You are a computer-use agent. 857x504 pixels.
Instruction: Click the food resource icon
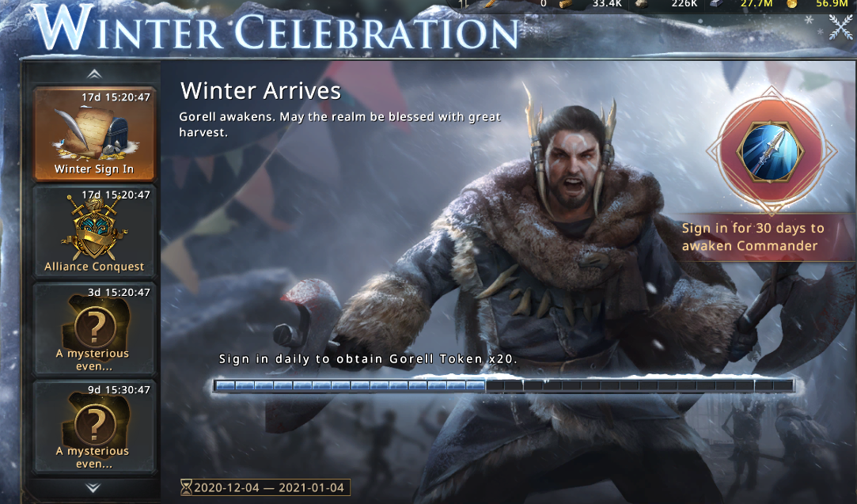click(x=488, y=4)
